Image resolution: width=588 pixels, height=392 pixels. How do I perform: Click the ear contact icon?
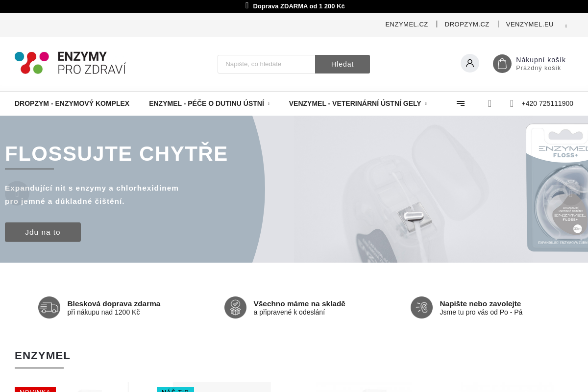coord(421,307)
